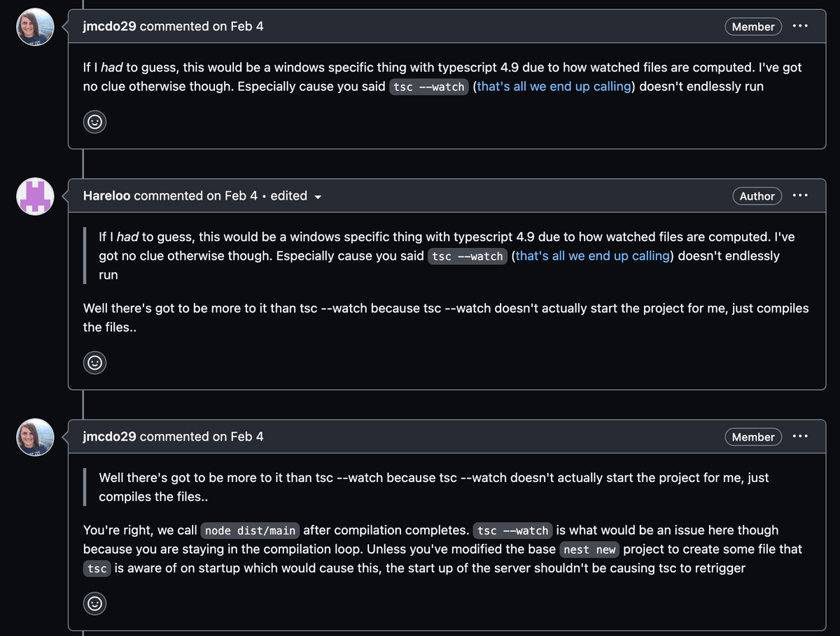This screenshot has height=636, width=840.
Task: Open the three-dot menu on the node dist/main comment
Action: point(799,436)
